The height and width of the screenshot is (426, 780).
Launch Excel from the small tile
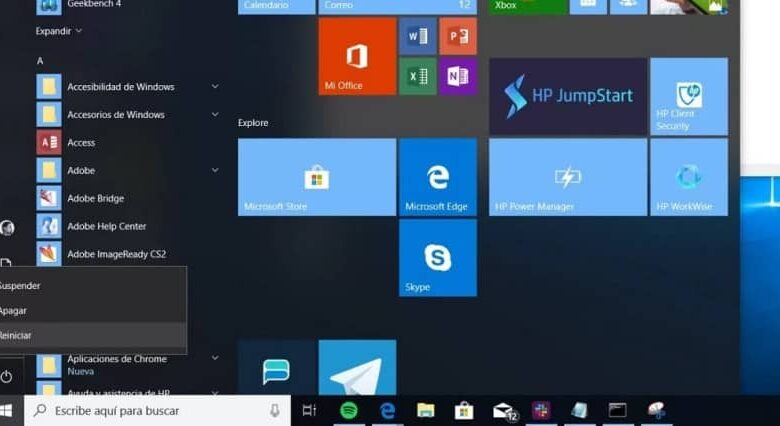pyautogui.click(x=418, y=76)
